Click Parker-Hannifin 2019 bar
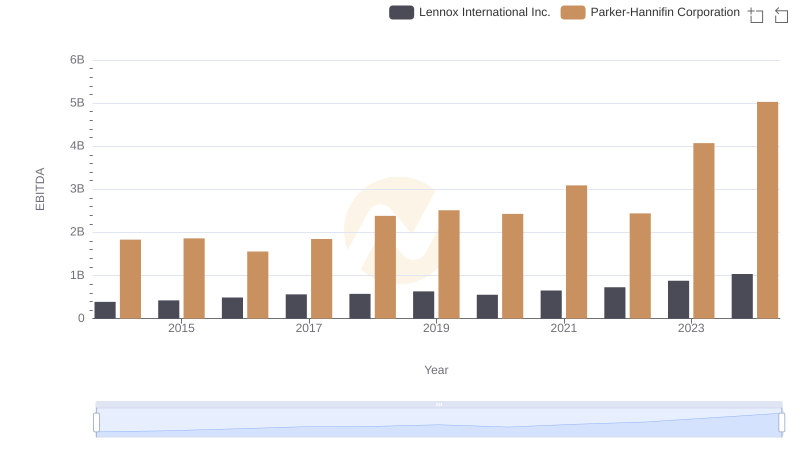 tap(449, 264)
